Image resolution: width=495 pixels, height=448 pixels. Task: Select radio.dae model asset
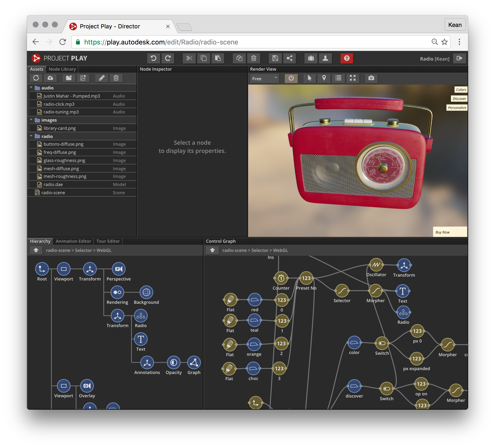pos(53,184)
